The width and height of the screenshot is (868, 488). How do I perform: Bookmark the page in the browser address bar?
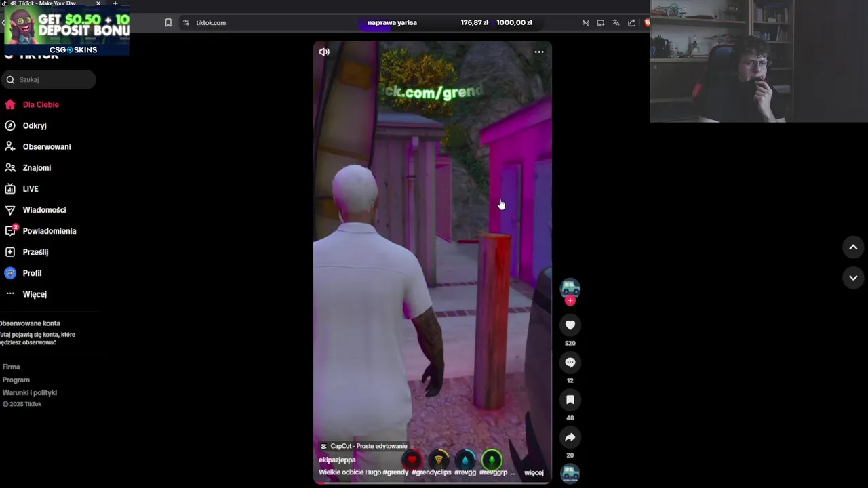168,22
